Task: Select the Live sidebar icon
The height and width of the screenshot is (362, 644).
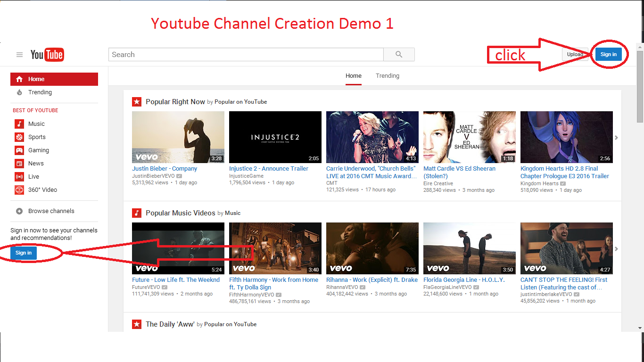Action: pyautogui.click(x=19, y=177)
